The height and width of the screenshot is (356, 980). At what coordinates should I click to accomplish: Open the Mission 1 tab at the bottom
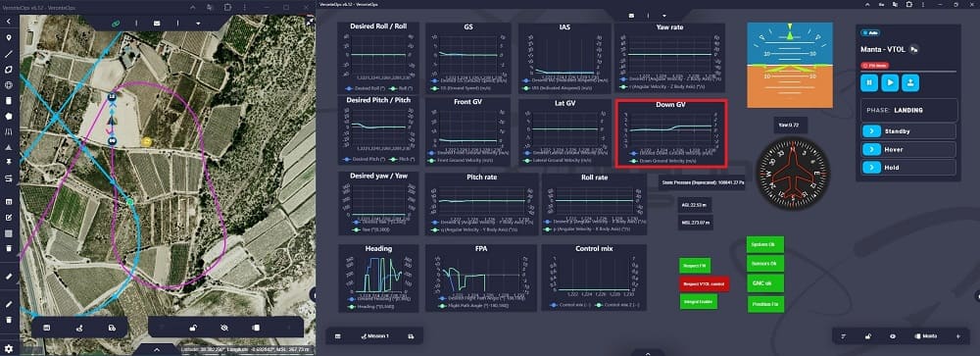pos(375,336)
